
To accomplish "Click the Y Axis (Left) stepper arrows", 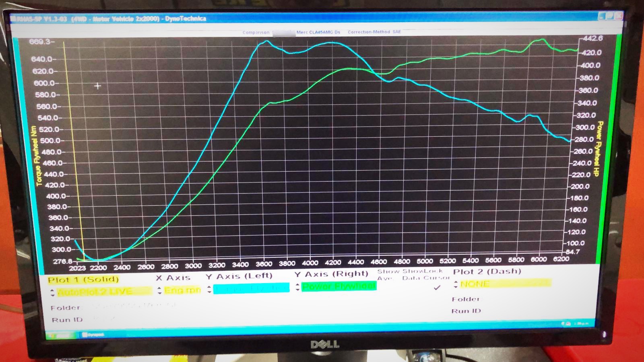I will click(209, 289).
